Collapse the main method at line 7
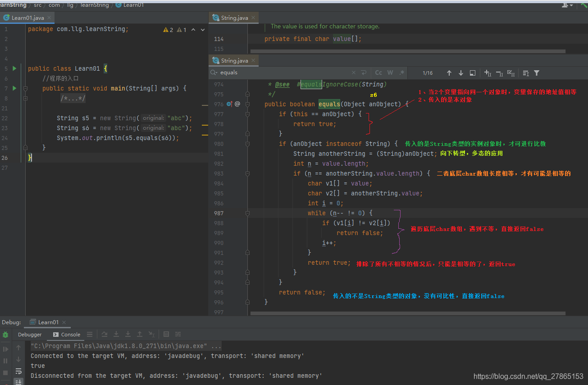 point(26,89)
